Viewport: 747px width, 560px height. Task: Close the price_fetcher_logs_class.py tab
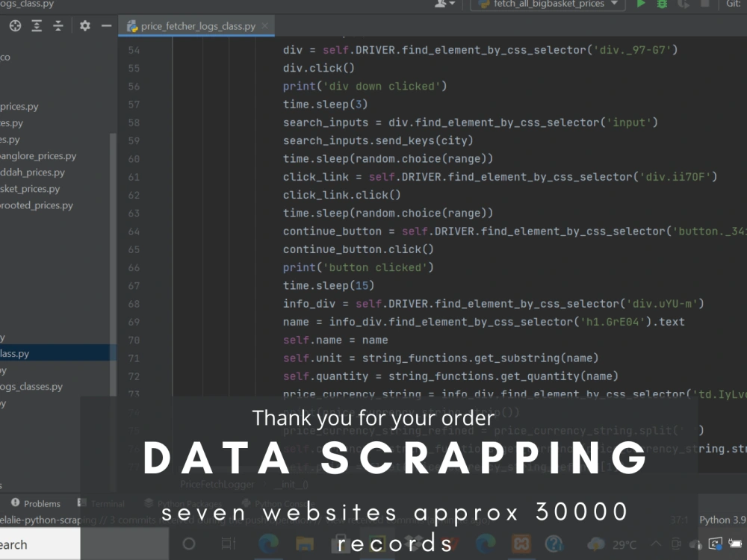(x=265, y=26)
